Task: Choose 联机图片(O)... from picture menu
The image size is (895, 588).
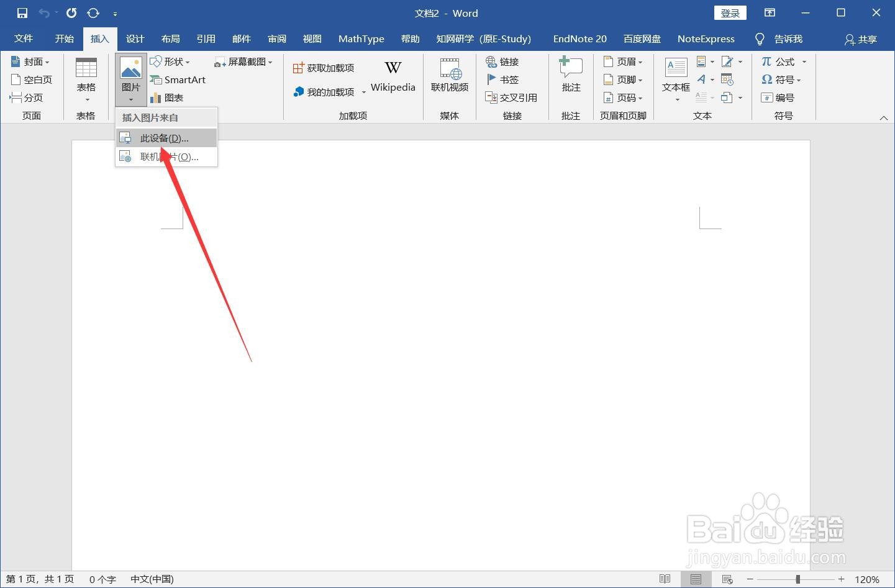Action: [x=166, y=156]
